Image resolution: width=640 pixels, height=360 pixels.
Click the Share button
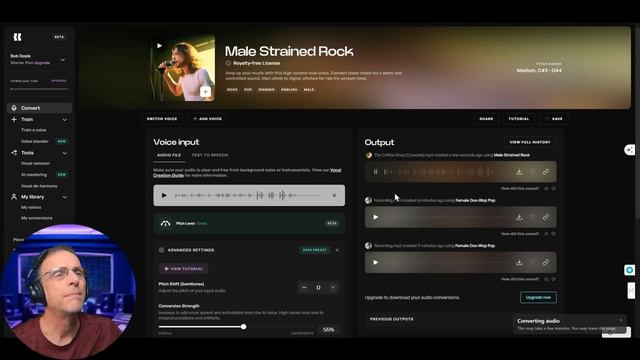(486, 119)
